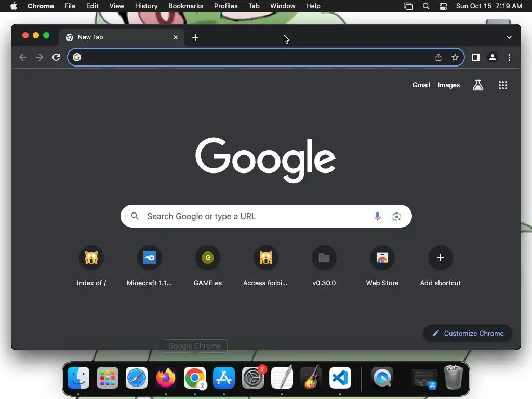The height and width of the screenshot is (399, 532).
Task: Click the date and time in menu bar
Action: (489, 6)
